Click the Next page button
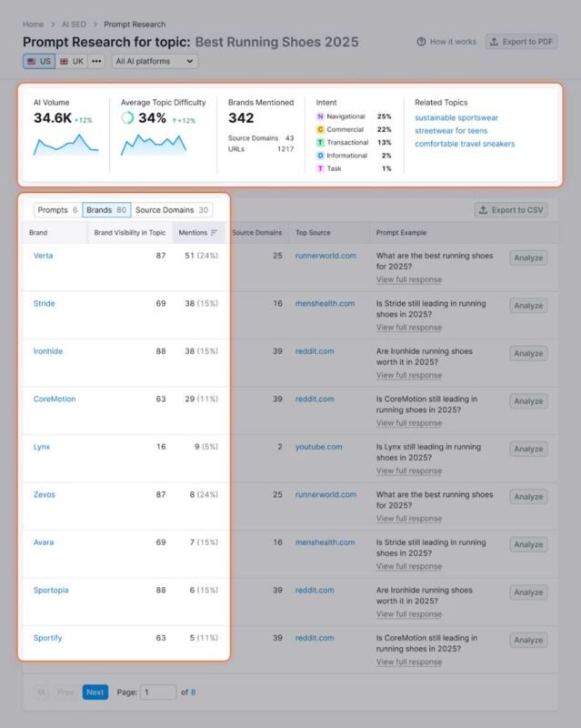581x728 pixels. pyautogui.click(x=95, y=693)
